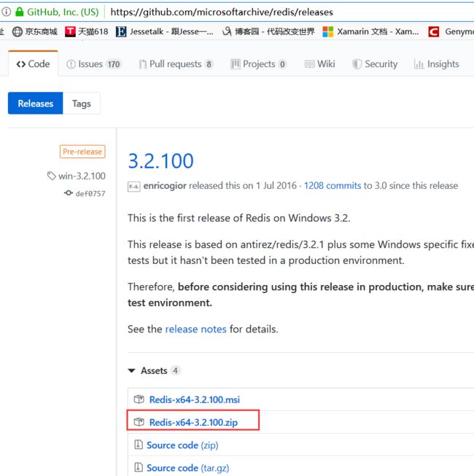Switch to the Code tab

(x=33, y=63)
